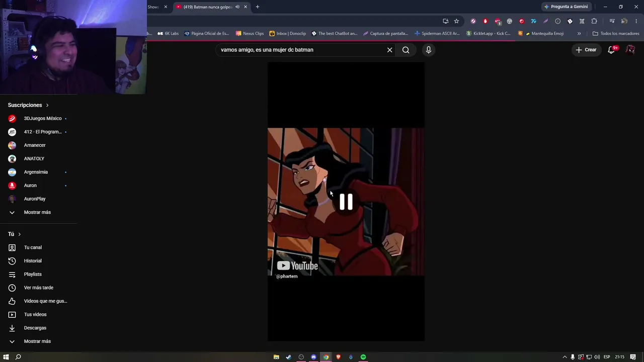644x362 pixels.
Task: Open the 6K Labs bookmark
Action: tap(168, 34)
